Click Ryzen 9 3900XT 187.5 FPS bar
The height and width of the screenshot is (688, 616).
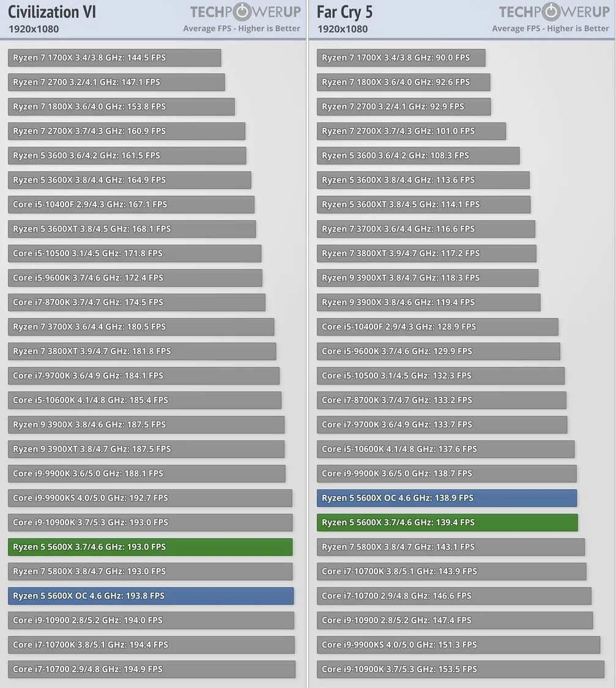point(146,449)
